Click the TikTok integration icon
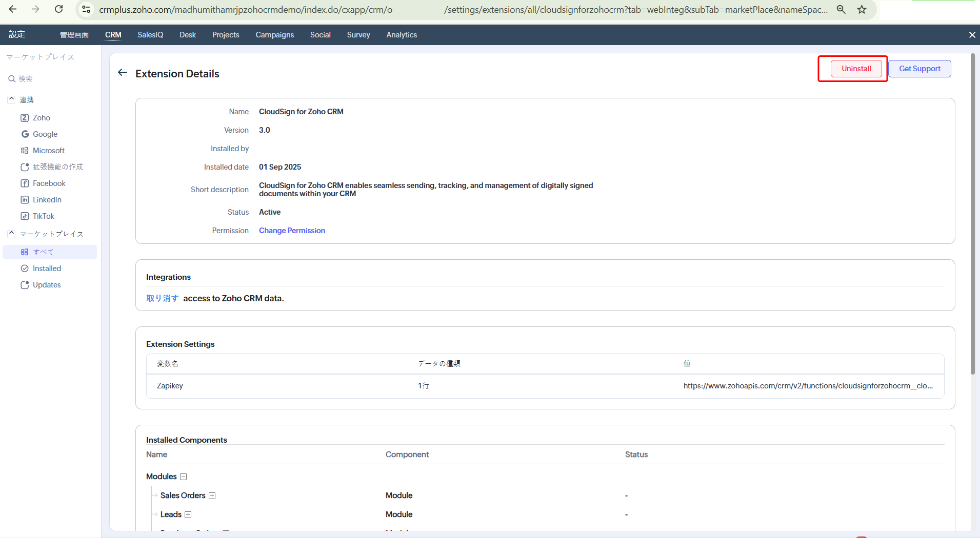980x538 pixels. coord(25,216)
